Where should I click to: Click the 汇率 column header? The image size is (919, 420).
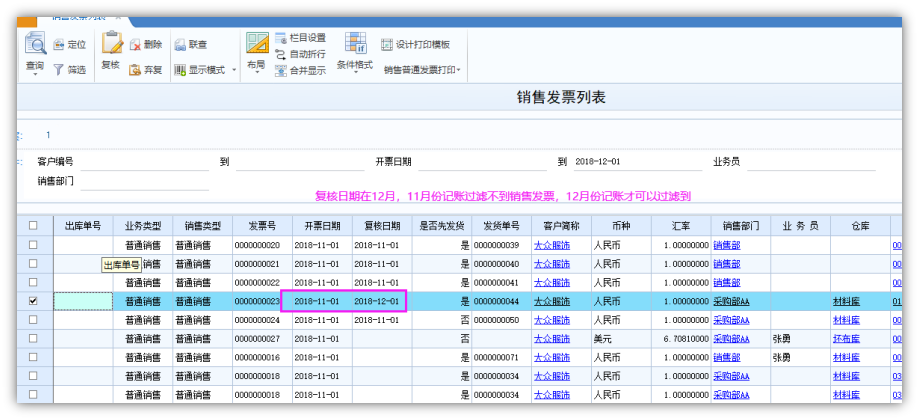pos(681,226)
